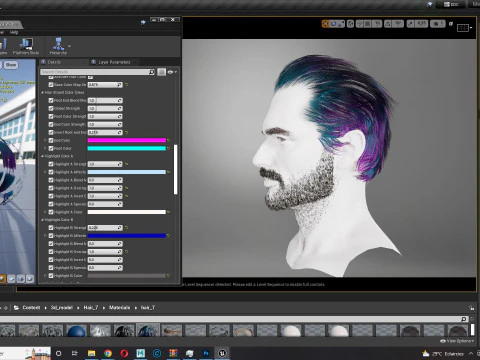The image size is (480, 360).
Task: Open magenta End Color swatch picker
Action: 127,140
